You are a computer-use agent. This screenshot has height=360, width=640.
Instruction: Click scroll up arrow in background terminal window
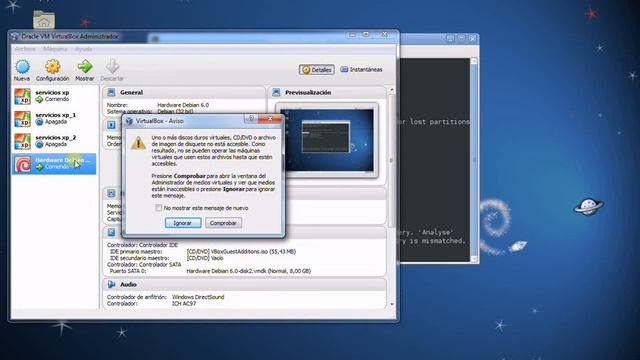point(474,61)
